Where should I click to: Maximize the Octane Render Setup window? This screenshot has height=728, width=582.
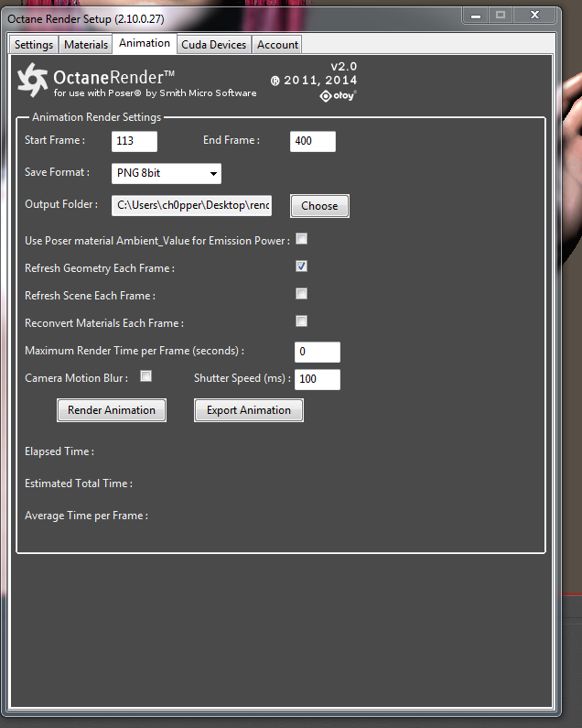(501, 16)
